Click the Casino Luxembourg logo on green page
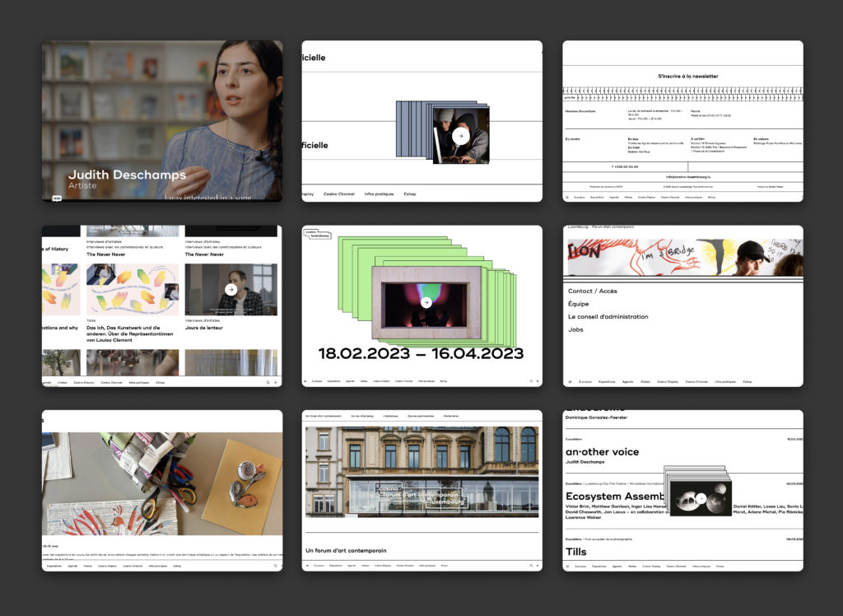The width and height of the screenshot is (843, 616). (x=316, y=235)
